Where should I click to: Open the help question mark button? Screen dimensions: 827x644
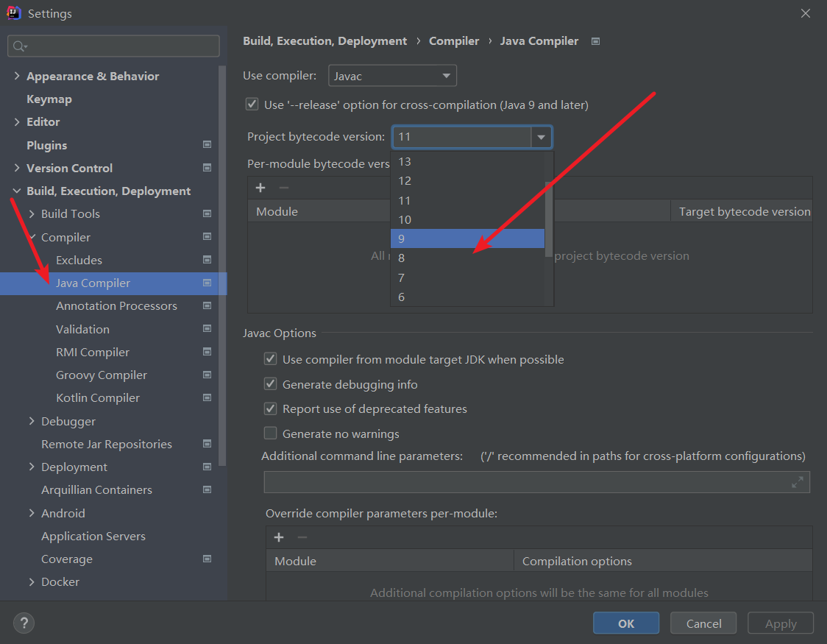tap(24, 623)
